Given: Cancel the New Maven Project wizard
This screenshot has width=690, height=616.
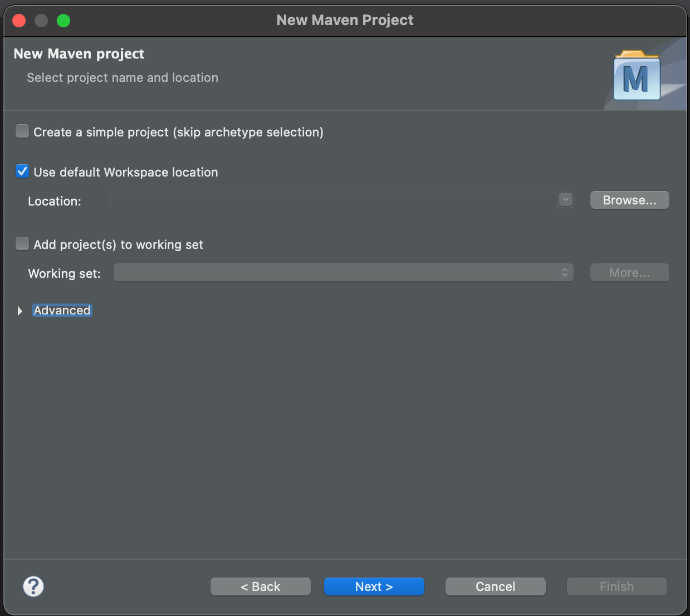Looking at the screenshot, I should coord(495,586).
